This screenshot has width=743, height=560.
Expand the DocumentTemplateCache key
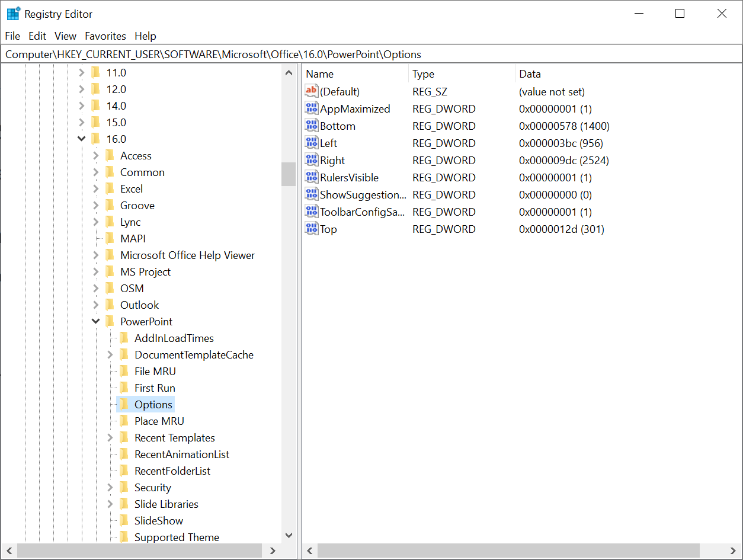[110, 354]
